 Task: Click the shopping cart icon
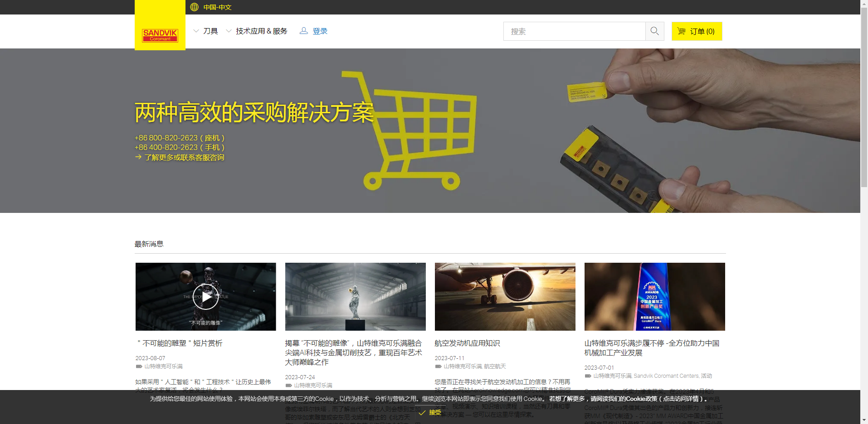681,31
